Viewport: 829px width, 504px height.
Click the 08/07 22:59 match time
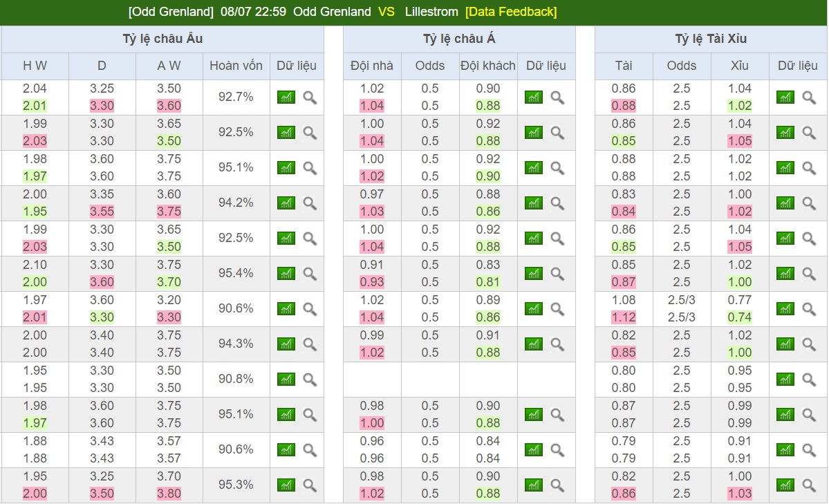pos(253,12)
